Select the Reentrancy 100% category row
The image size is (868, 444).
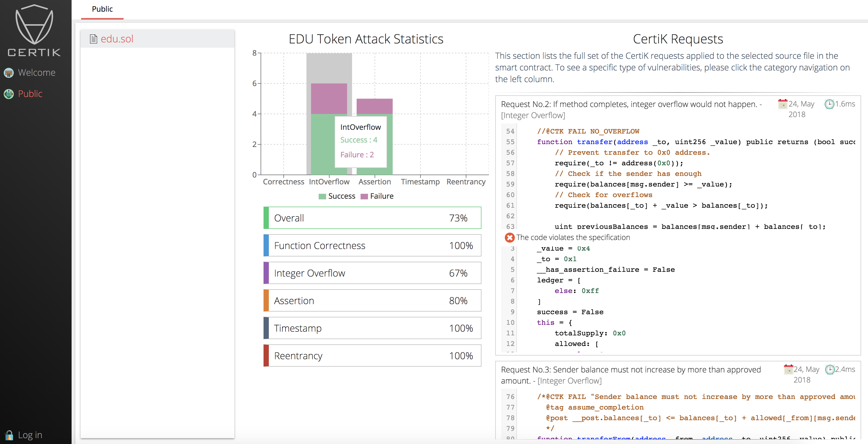tap(372, 356)
